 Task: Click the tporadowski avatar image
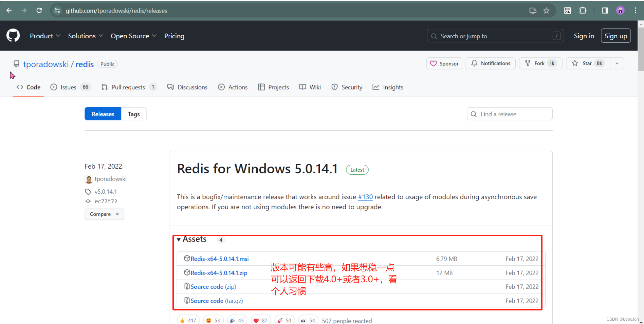(89, 179)
